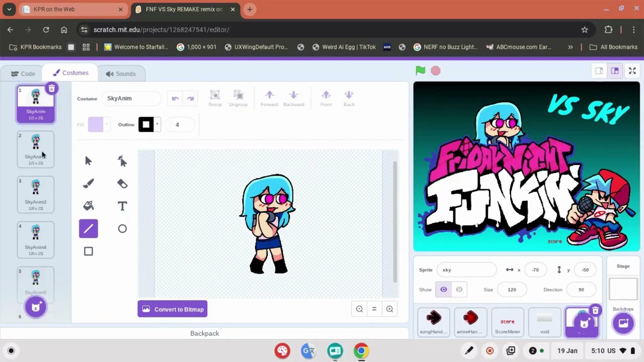Select the songHand sprite thumbnail
The height and width of the screenshot is (362, 644).
434,322
